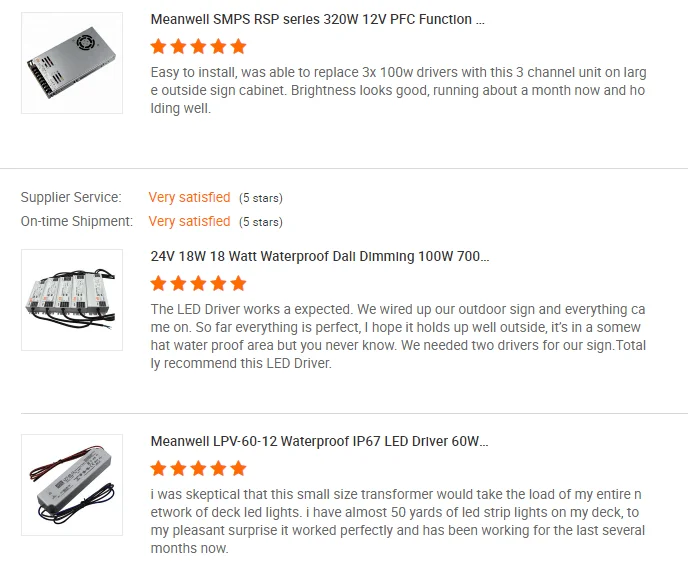The width and height of the screenshot is (688, 585).
Task: Click (5 stars) beside On-time Shipment rating
Action: (x=261, y=222)
